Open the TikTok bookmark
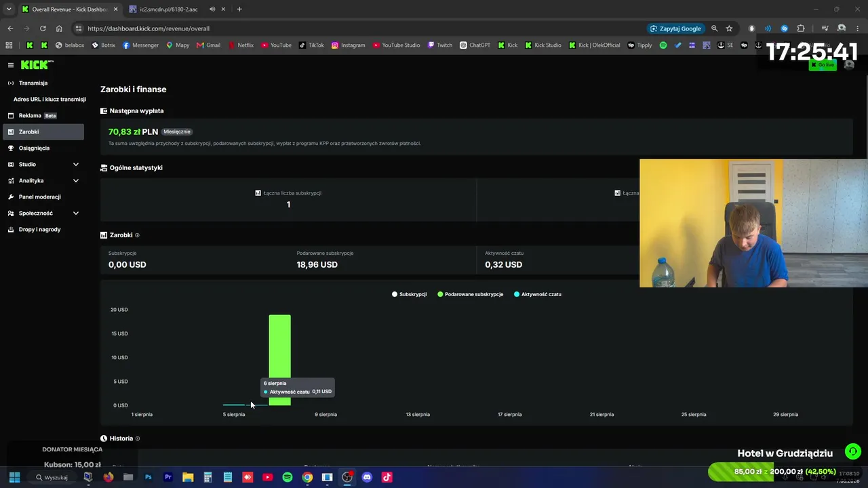Viewport: 868px width, 488px height. tap(312, 45)
